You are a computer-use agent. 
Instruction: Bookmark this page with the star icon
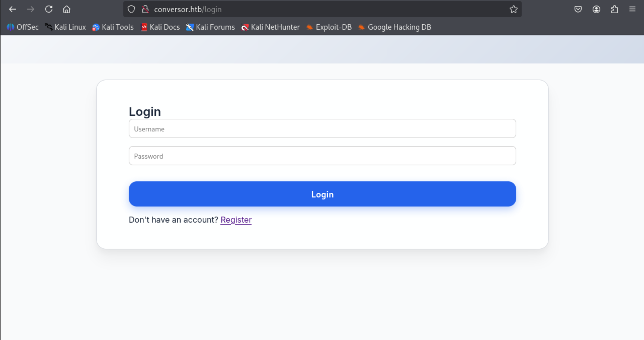513,9
